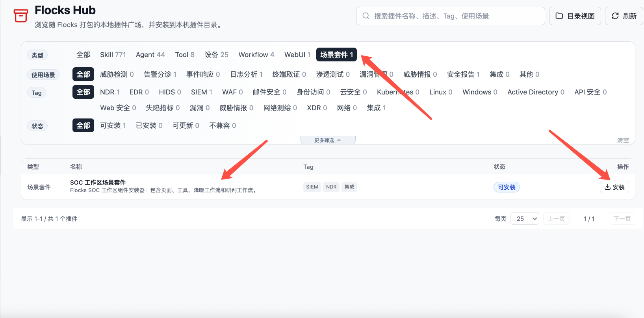Open the 目录视图 folder view button

point(575,16)
